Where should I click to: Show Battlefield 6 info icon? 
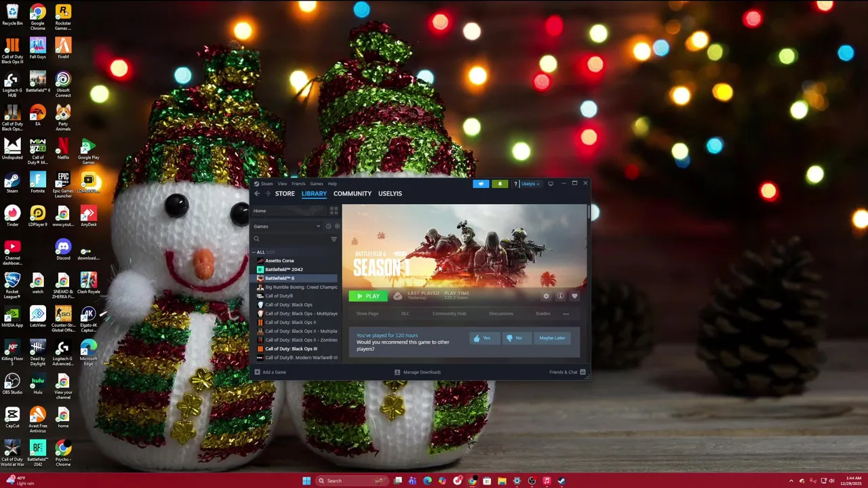click(560, 296)
